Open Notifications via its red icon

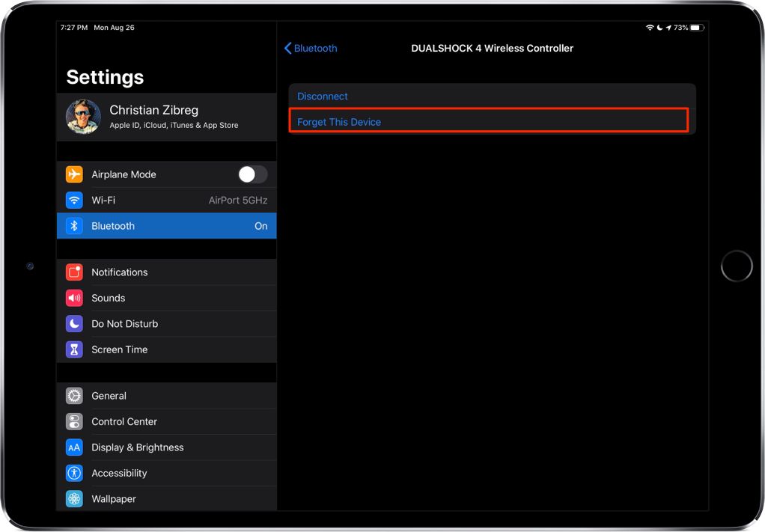74,272
